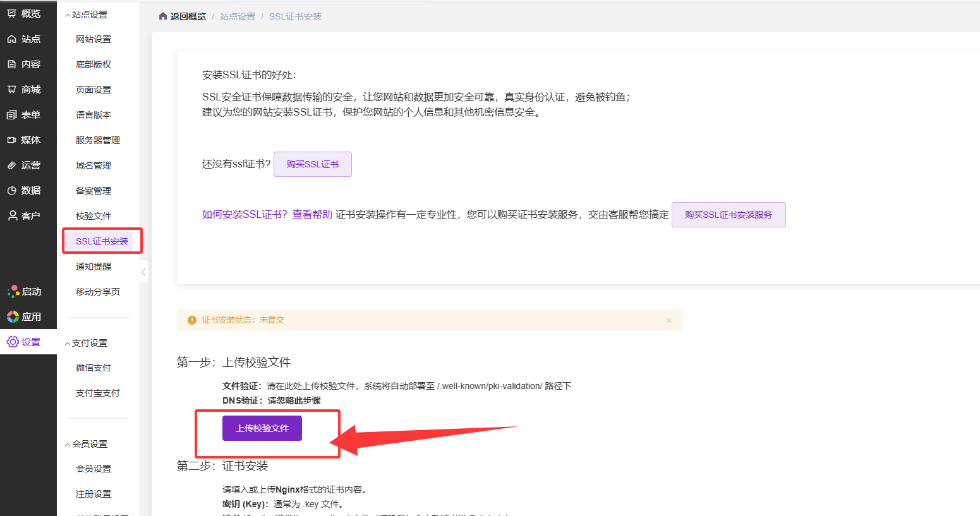Open the 校验文件 menu entry

[x=94, y=216]
